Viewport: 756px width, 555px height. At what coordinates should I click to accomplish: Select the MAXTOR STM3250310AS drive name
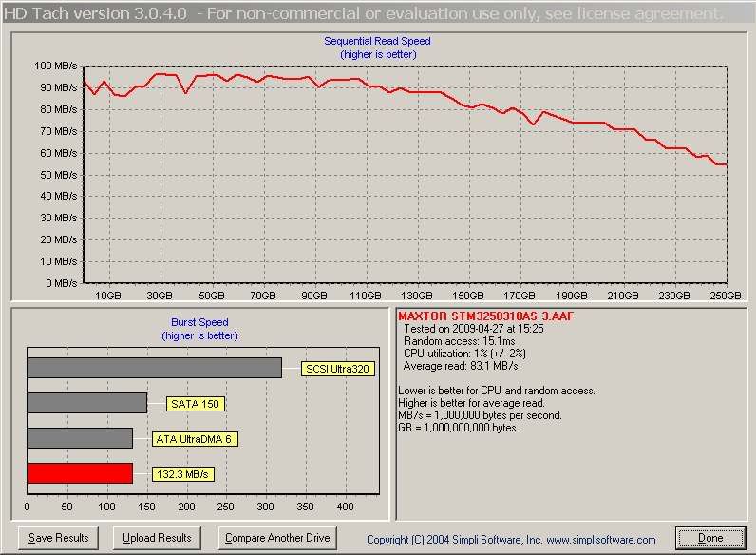pos(485,316)
